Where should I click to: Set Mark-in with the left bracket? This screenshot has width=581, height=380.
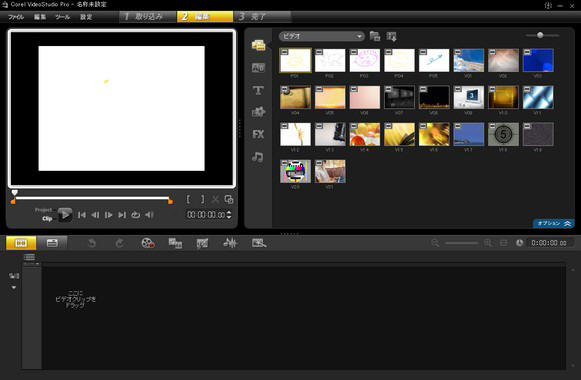point(188,200)
